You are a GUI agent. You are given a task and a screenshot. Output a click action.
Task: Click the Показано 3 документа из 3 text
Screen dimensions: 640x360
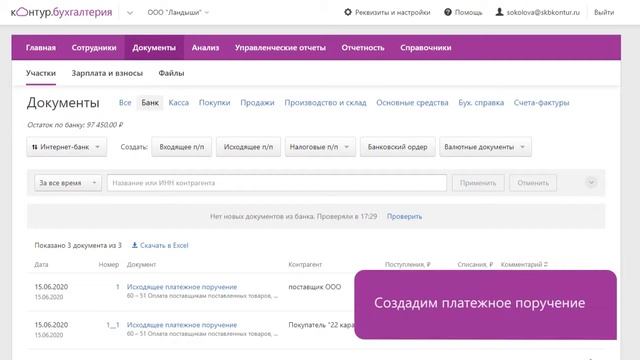pos(78,245)
